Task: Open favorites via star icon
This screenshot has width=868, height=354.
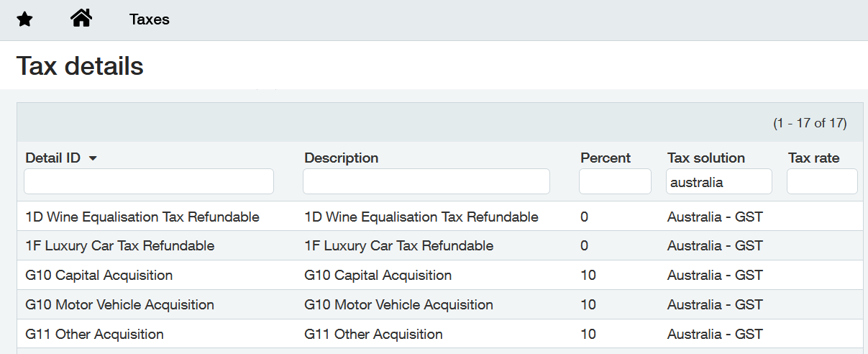Action: (24, 19)
